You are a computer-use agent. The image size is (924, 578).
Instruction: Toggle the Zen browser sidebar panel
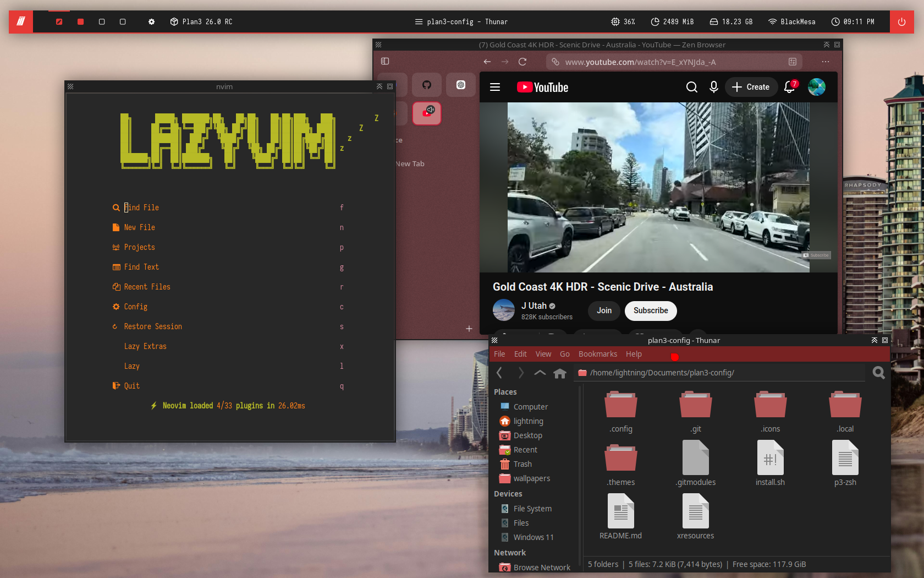[x=384, y=62]
